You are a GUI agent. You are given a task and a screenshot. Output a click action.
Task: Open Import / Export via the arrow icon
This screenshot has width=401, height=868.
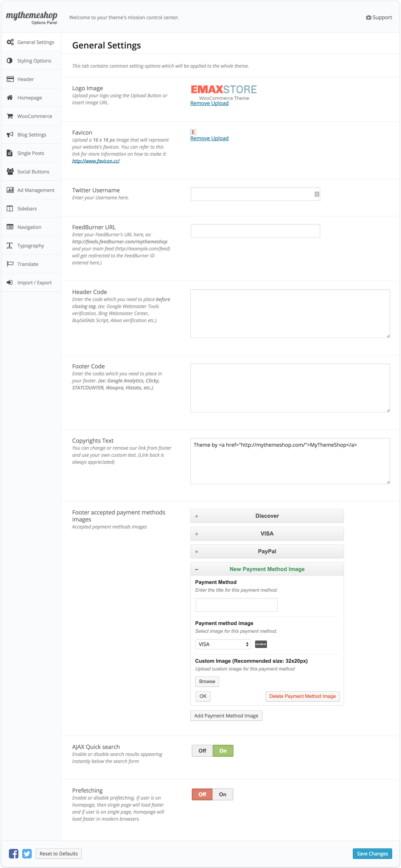(x=9, y=282)
